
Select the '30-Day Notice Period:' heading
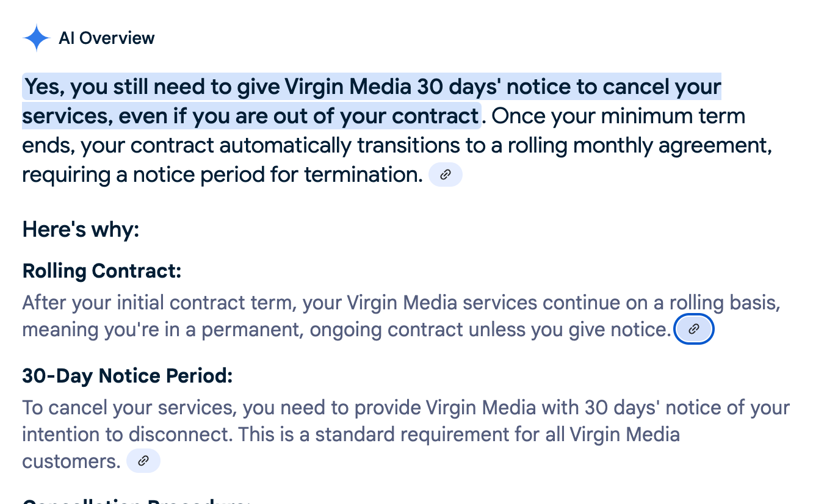pos(128,375)
